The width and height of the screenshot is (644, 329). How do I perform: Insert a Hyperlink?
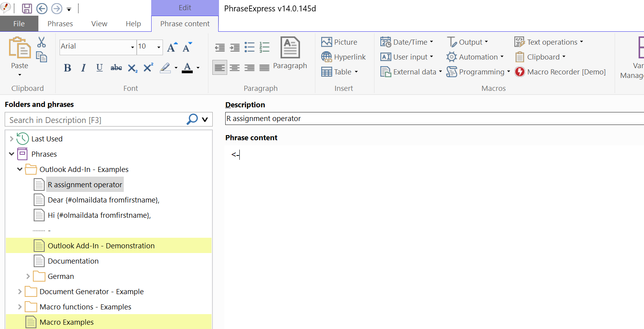[344, 57]
